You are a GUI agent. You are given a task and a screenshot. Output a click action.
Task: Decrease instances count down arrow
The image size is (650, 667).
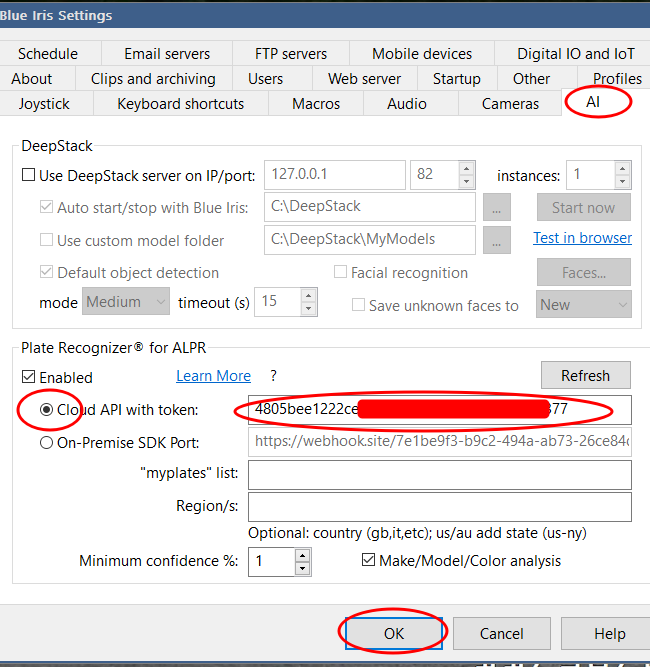tap(623, 182)
